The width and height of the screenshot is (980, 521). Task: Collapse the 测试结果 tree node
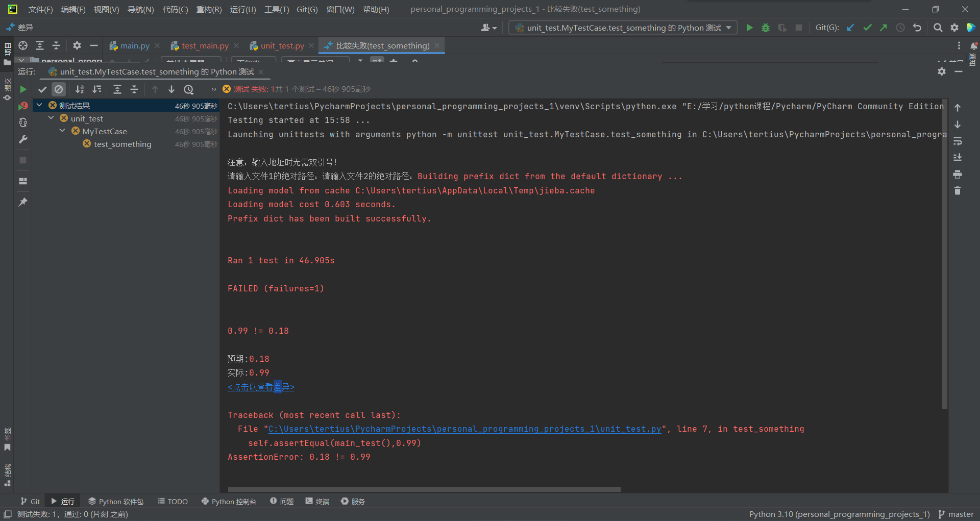39,105
